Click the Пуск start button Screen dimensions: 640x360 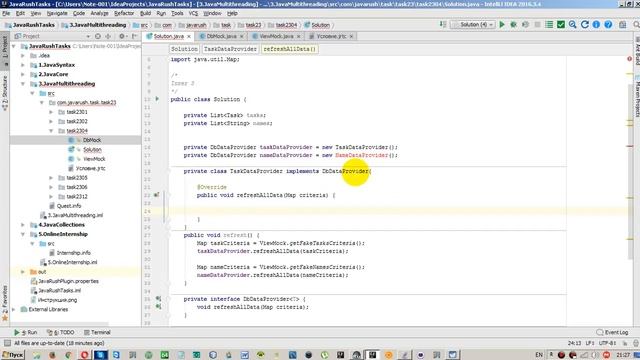[12, 355]
